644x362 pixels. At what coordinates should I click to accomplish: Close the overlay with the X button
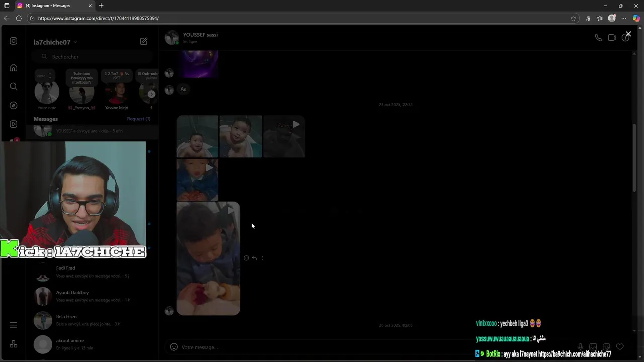point(628,34)
